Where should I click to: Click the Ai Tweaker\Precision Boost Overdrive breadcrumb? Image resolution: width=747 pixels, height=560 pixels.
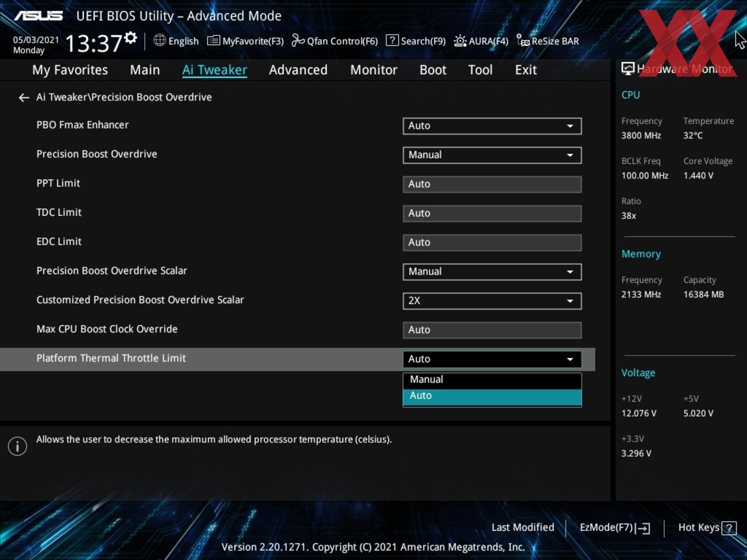(124, 97)
